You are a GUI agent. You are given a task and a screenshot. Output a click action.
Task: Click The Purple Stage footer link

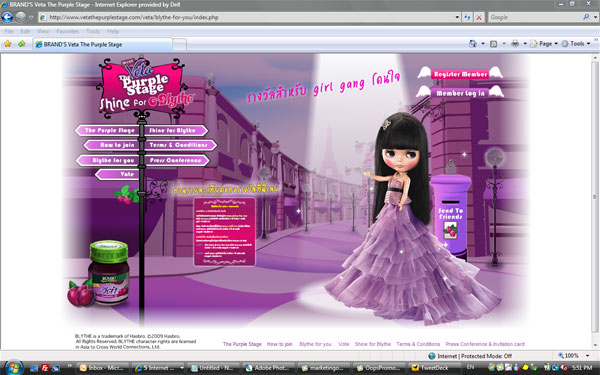tap(242, 344)
